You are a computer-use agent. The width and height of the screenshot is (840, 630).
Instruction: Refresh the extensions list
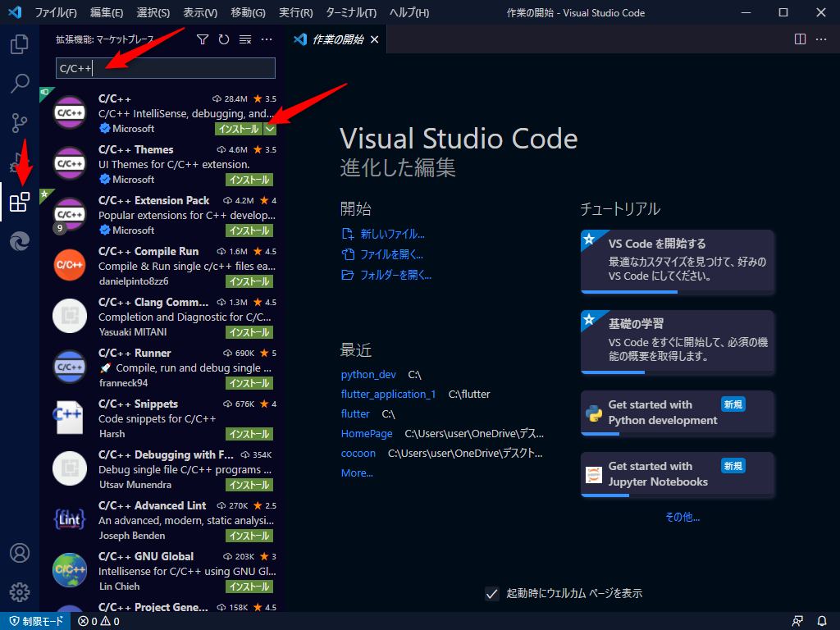click(x=224, y=39)
